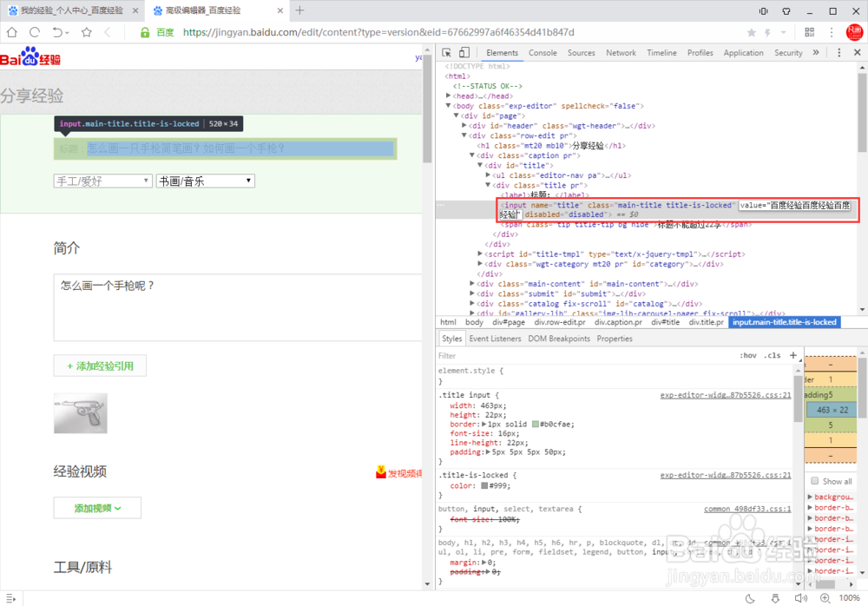The image size is (868, 606).
Task: Close the 高级编辑器_百度经验 tab
Action: tap(280, 10)
